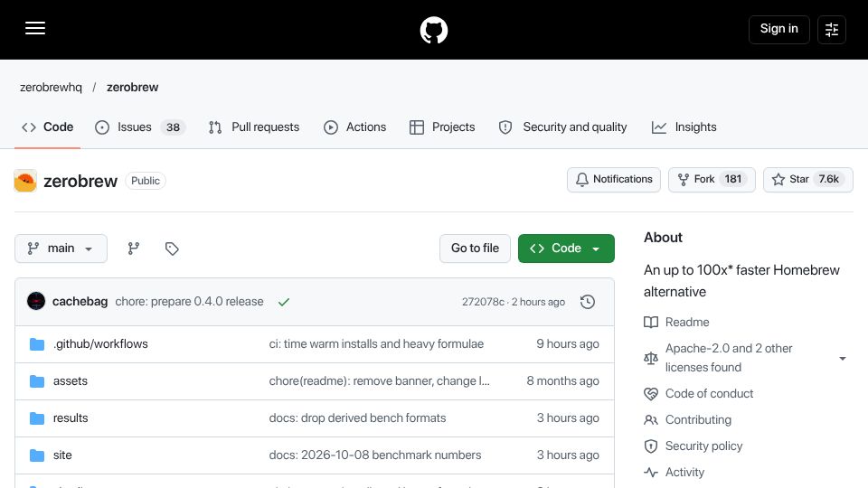Click the Readme book icon
Screen dimensions: 868x488
click(651, 322)
